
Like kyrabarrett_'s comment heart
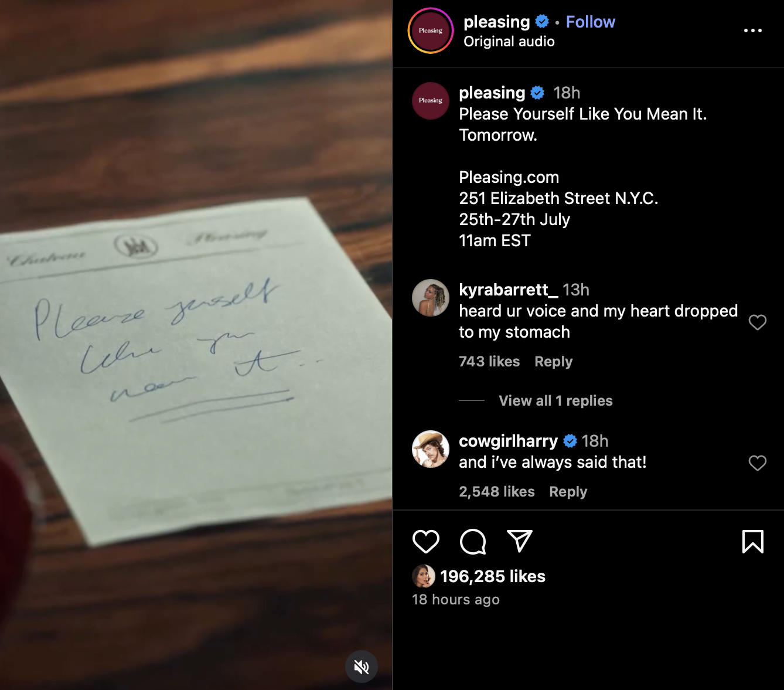(x=758, y=322)
